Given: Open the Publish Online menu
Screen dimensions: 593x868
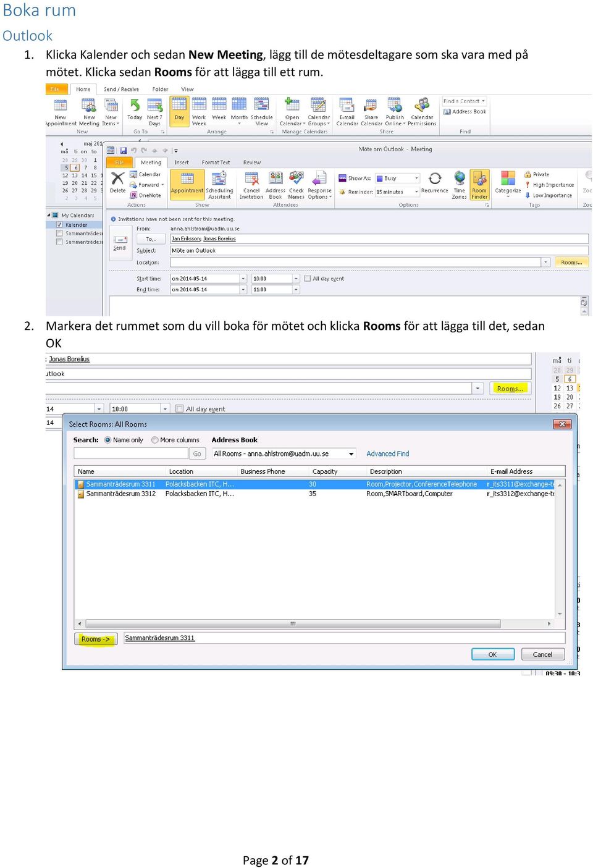Looking at the screenshot, I should tap(395, 112).
